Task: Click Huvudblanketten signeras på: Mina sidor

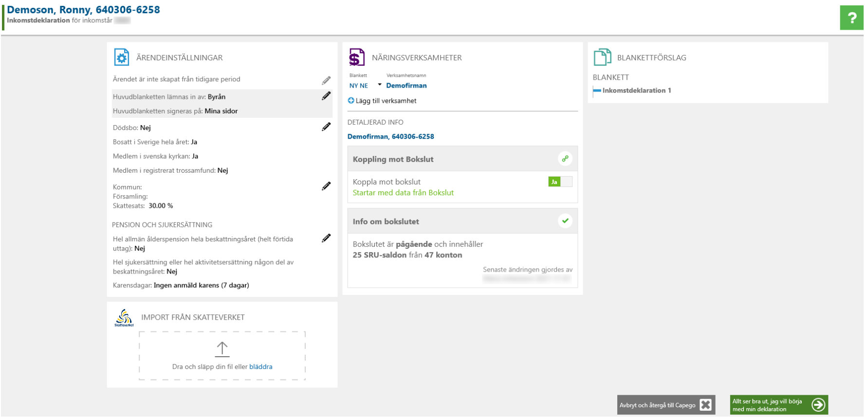Action: coord(175,111)
